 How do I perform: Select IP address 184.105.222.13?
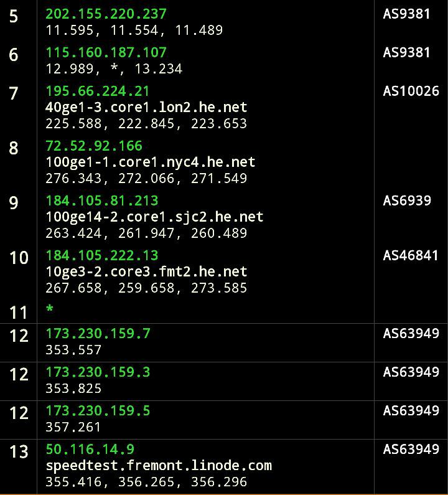click(x=101, y=255)
